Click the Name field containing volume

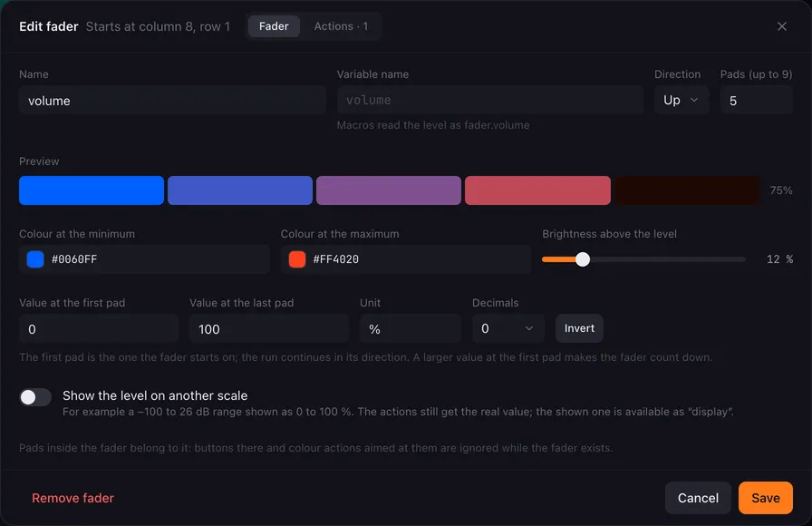172,100
